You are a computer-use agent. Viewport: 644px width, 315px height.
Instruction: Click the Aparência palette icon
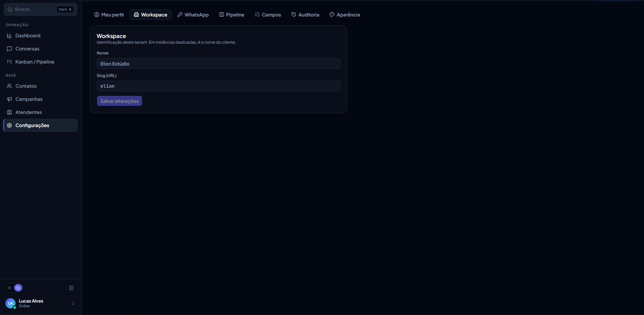pos(332,14)
